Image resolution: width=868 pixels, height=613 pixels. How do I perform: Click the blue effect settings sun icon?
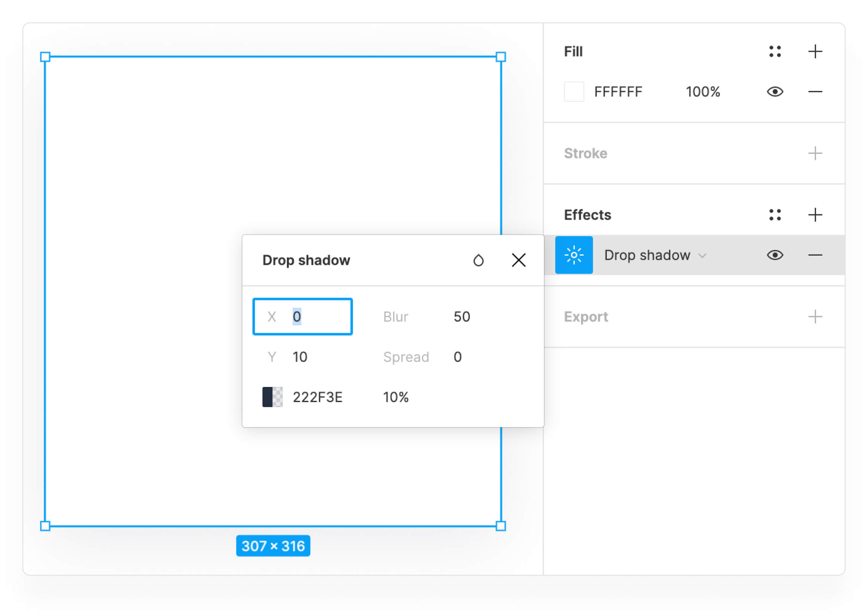(x=574, y=255)
